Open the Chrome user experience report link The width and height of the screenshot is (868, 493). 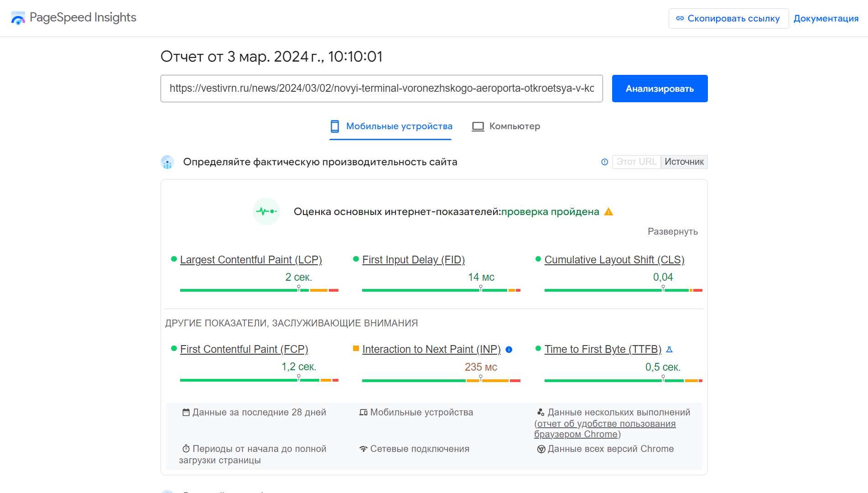(605, 429)
